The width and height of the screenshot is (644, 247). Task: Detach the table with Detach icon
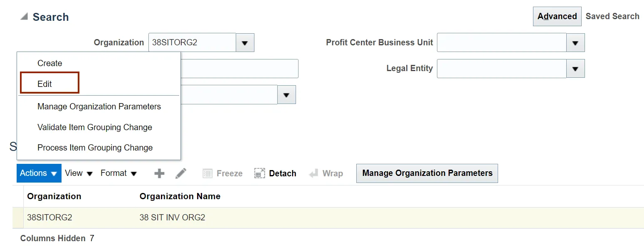click(260, 173)
